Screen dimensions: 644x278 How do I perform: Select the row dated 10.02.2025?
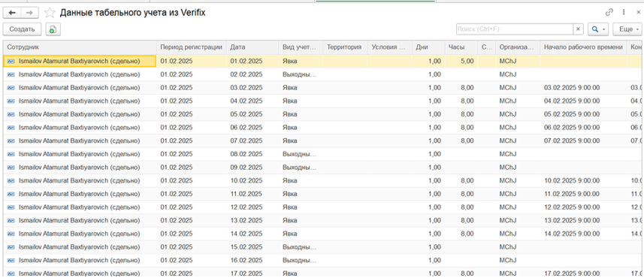point(322,180)
